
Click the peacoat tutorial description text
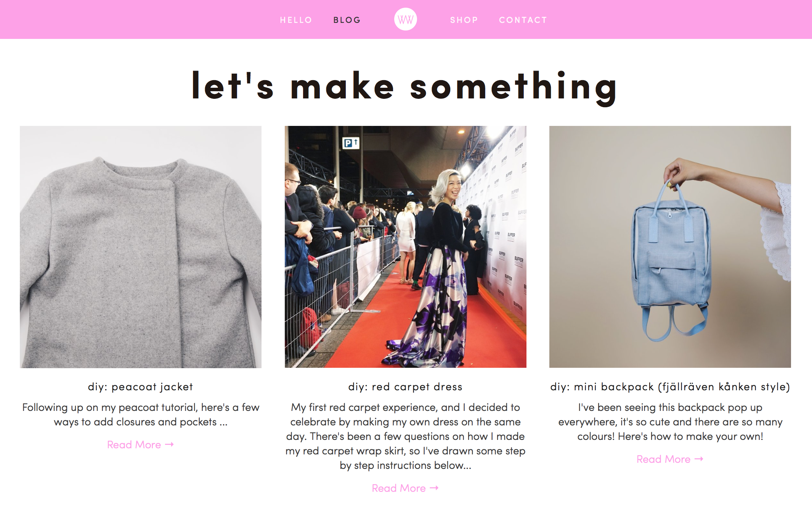[x=141, y=415]
